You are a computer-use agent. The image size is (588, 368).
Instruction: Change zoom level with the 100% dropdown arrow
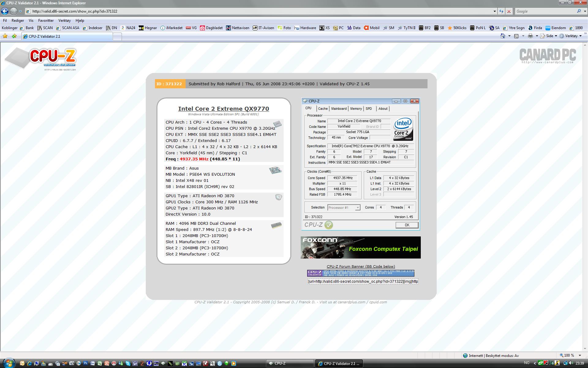point(580,355)
